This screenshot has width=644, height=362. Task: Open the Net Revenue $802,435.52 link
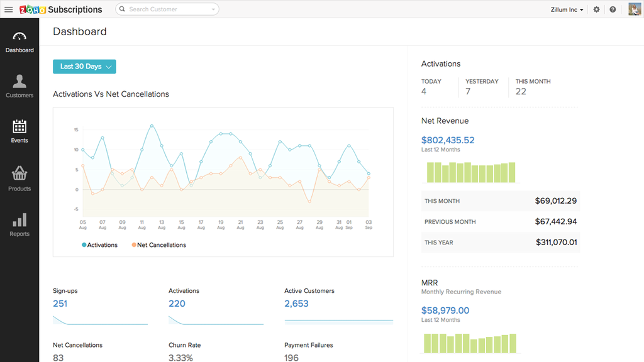(x=448, y=140)
